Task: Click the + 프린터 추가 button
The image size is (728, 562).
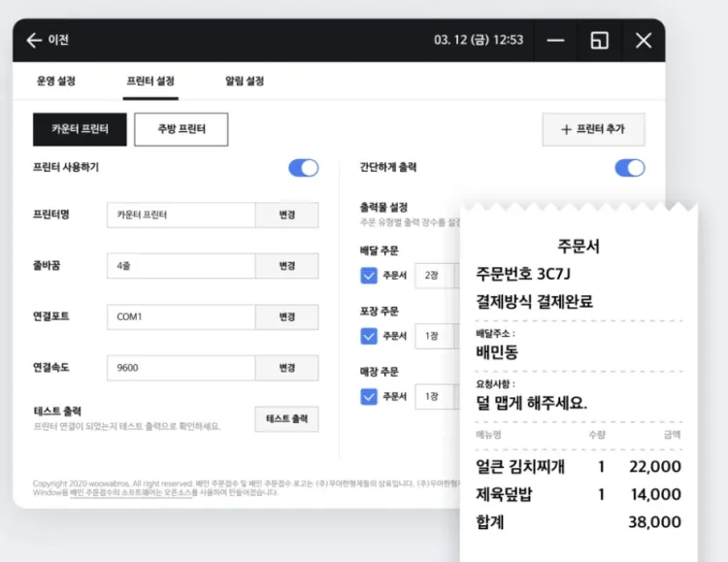Action: click(x=592, y=129)
